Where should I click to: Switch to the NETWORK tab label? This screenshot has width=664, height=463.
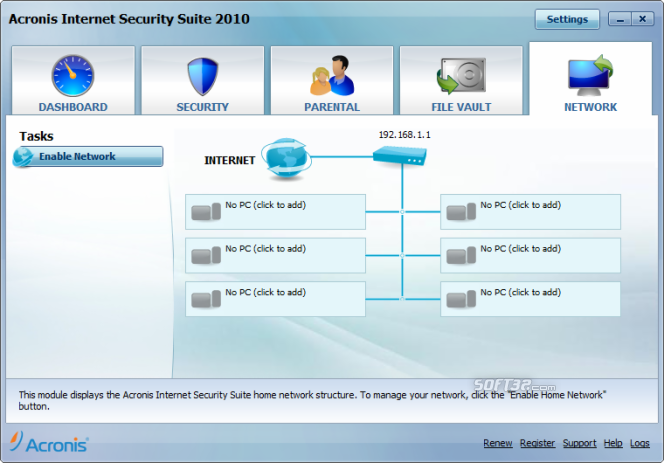(x=590, y=107)
